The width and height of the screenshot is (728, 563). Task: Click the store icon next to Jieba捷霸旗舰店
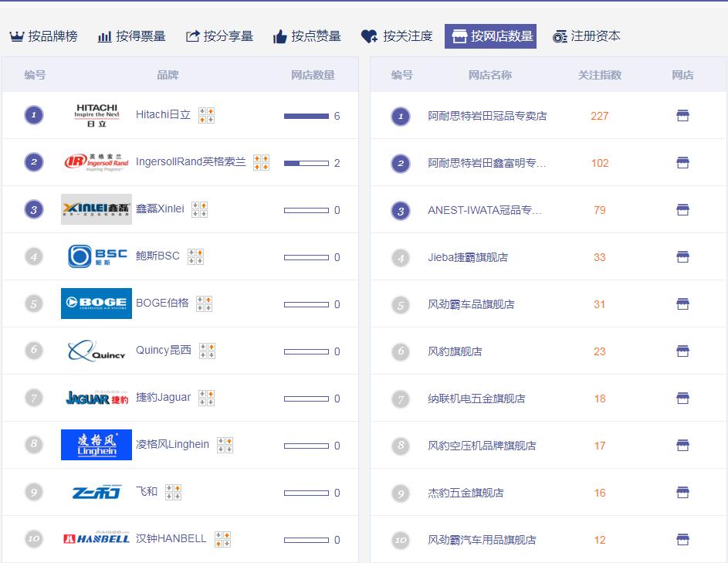pos(682,257)
